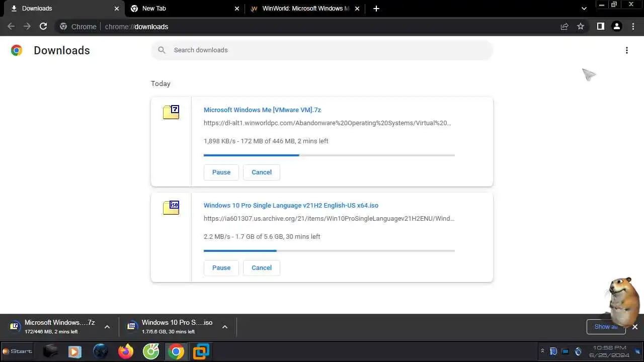Click the globe icon in the taskbar

click(101, 351)
